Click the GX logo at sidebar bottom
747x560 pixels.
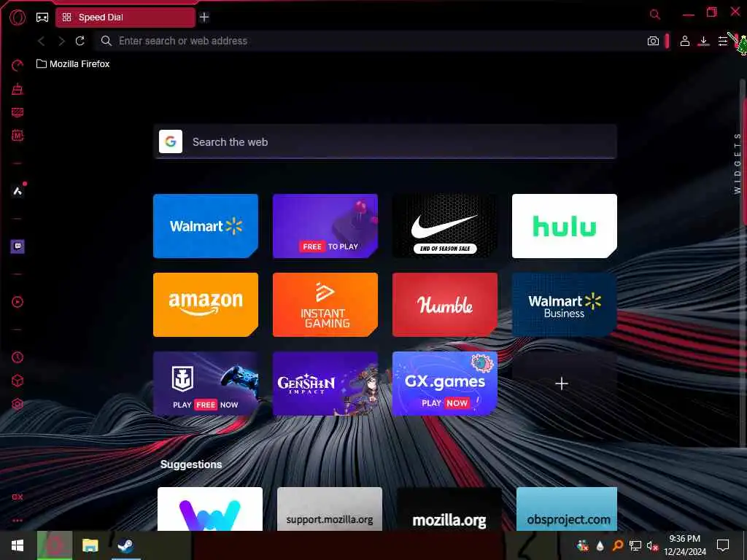pyautogui.click(x=18, y=497)
